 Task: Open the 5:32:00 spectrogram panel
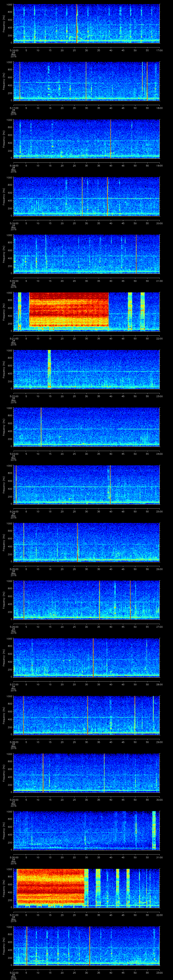(x=86, y=945)
